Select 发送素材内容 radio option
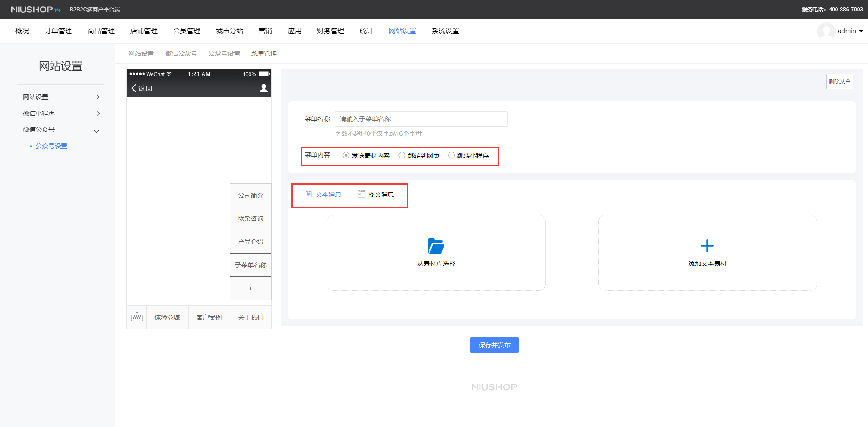The image size is (868, 427). [x=346, y=155]
